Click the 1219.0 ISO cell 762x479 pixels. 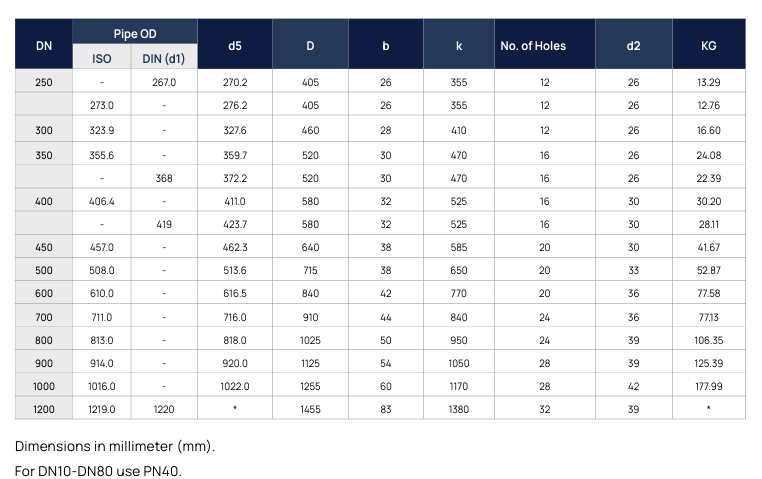point(102,409)
